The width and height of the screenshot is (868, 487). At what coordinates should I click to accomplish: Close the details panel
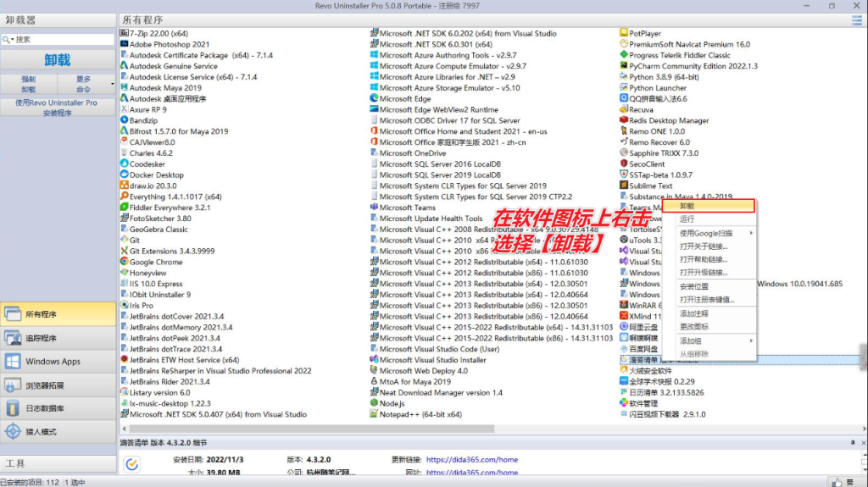coord(862,443)
